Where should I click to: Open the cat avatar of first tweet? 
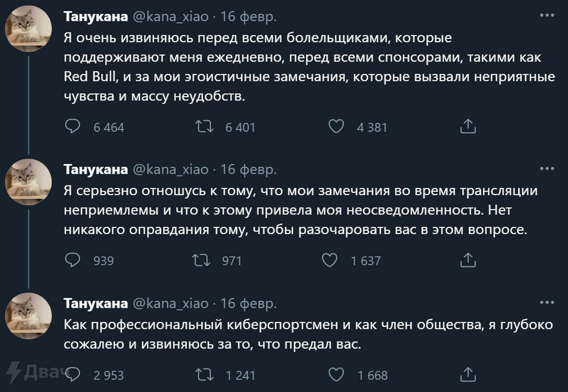[x=28, y=29]
